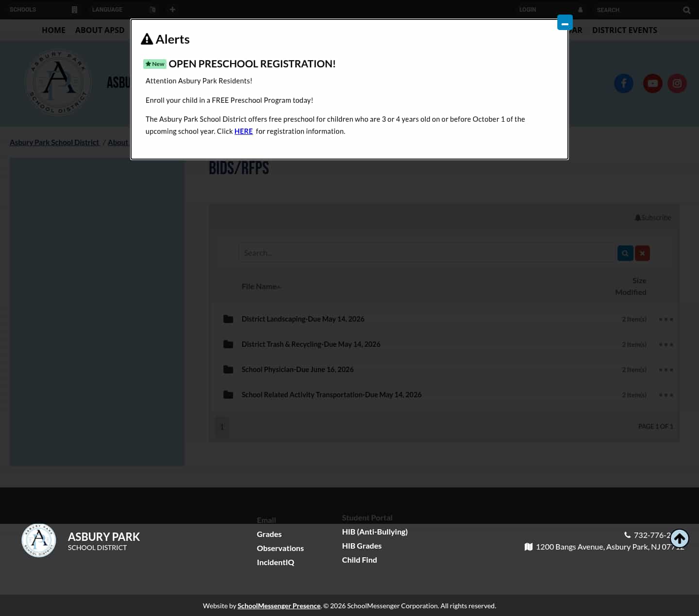Click into the file Search field
This screenshot has height=616, width=699.
(x=427, y=253)
